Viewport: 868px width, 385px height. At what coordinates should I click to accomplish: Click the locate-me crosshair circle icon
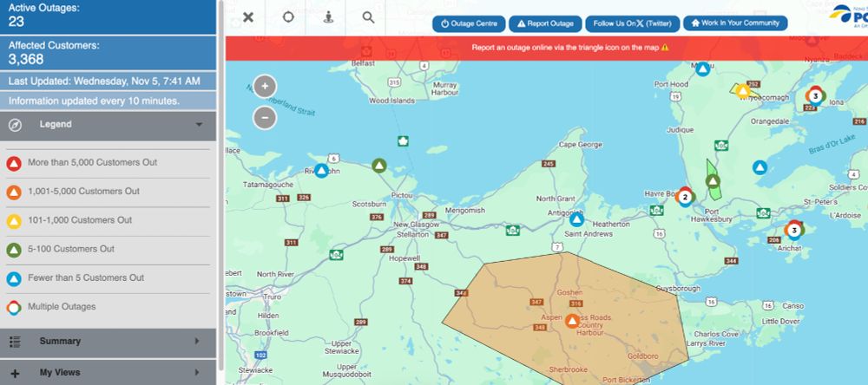click(x=288, y=17)
